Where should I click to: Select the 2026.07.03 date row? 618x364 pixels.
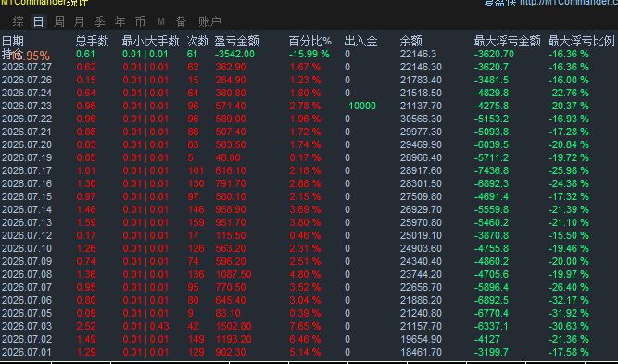tap(27, 327)
